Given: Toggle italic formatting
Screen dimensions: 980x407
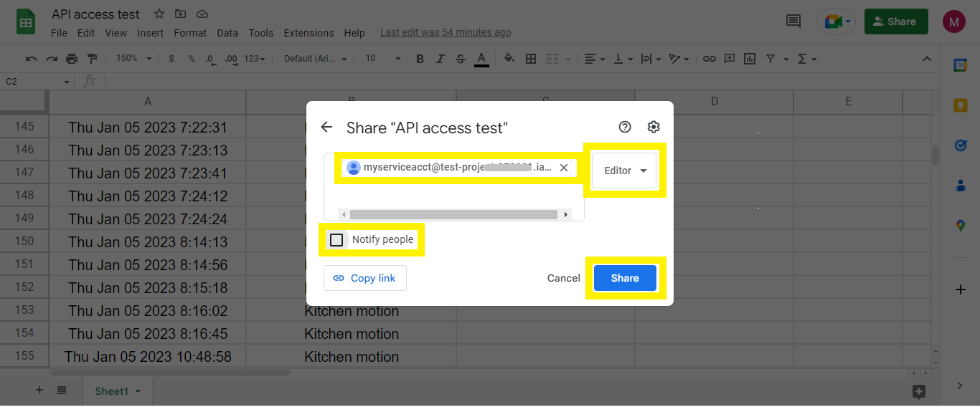Looking at the screenshot, I should click(440, 59).
